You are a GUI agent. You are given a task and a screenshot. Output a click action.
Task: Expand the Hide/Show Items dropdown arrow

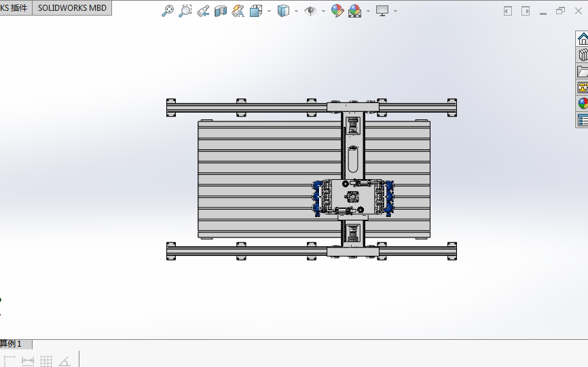[x=323, y=12]
